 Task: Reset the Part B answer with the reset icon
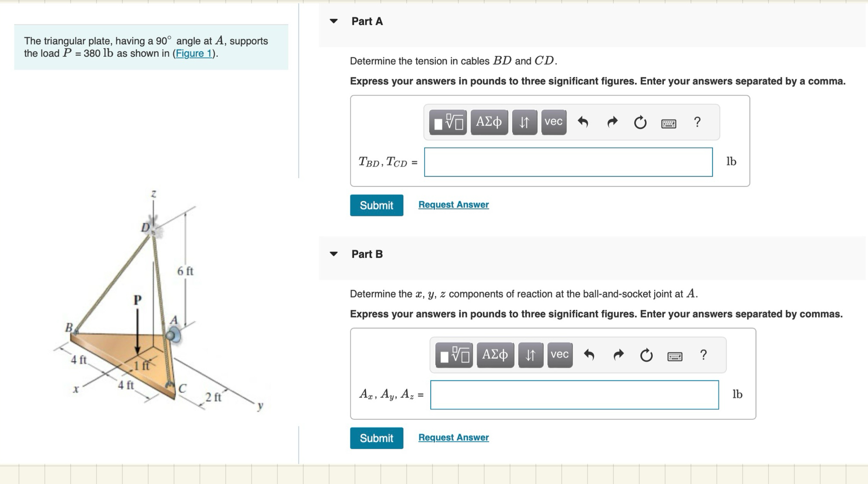(646, 355)
